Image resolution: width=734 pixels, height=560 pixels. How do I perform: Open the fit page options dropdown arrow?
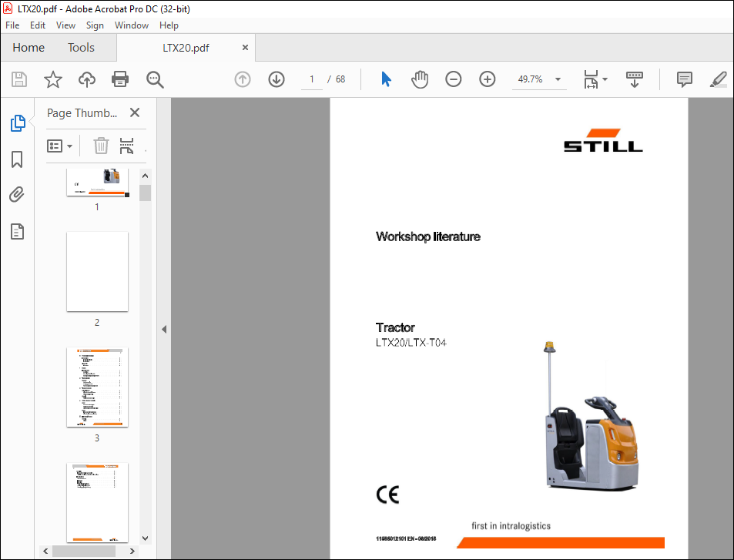pyautogui.click(x=605, y=79)
